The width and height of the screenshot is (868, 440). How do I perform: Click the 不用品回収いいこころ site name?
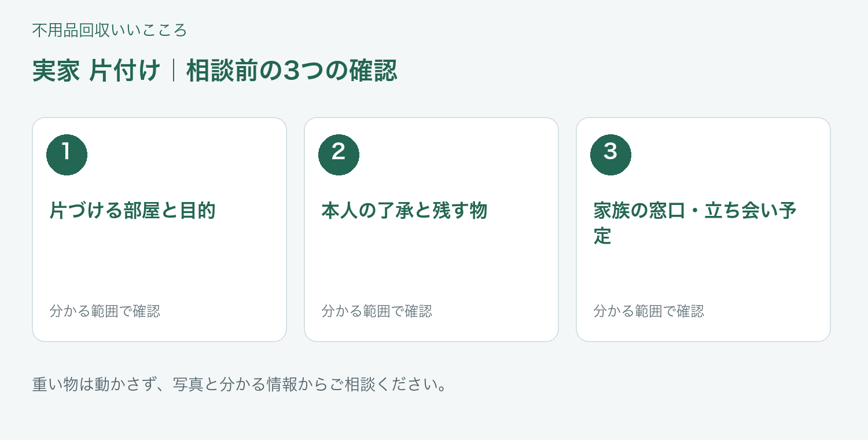pyautogui.click(x=109, y=30)
